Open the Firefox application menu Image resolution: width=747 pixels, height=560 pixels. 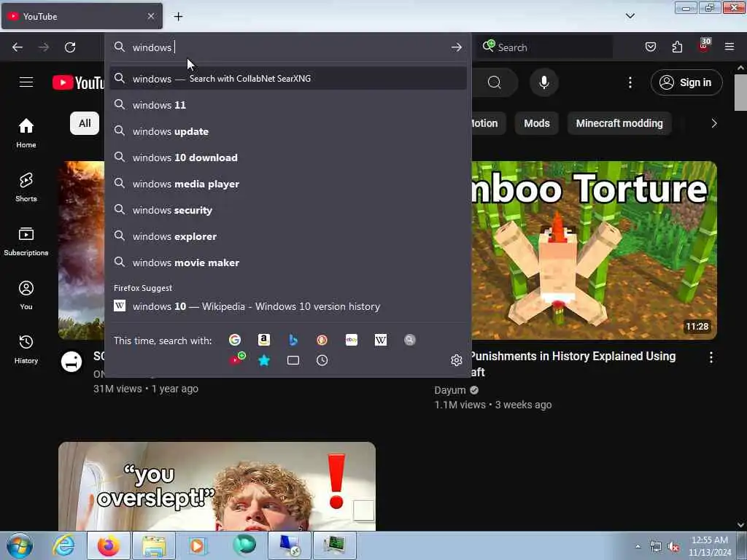click(729, 47)
